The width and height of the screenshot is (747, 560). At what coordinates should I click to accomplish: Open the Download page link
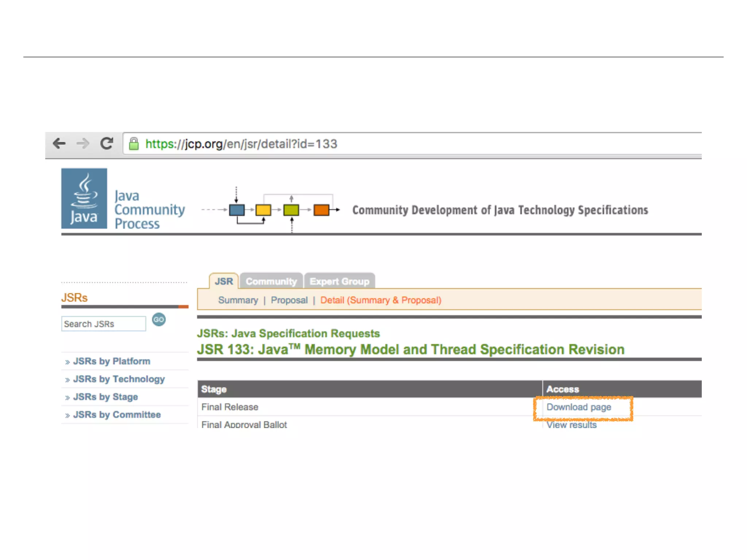(578, 407)
